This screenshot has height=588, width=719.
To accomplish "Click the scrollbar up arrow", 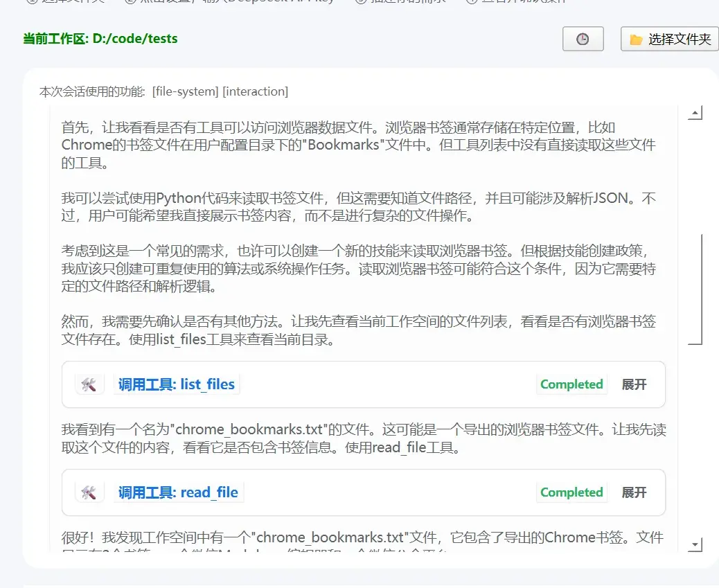I will pos(695,113).
